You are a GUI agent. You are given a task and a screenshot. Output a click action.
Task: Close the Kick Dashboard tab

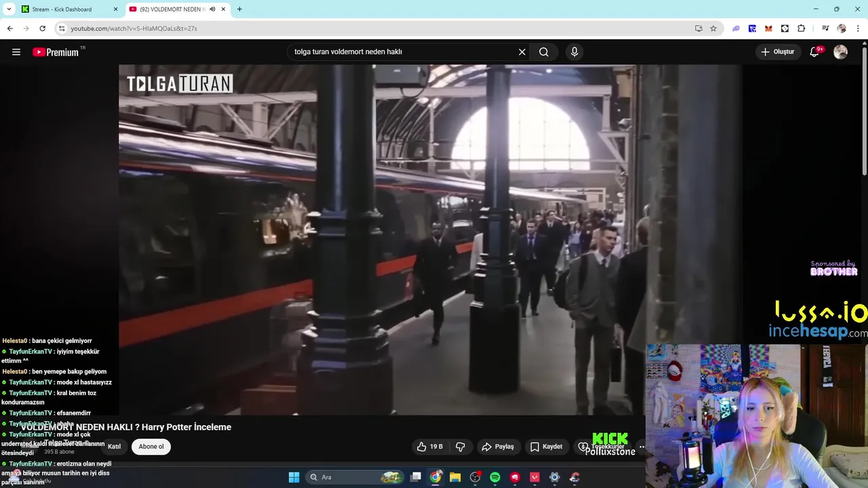tap(115, 9)
